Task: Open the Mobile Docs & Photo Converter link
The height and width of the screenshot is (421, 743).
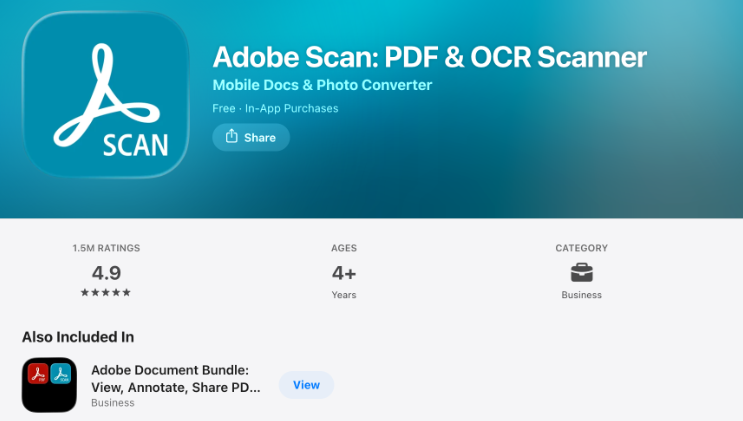Action: (322, 85)
